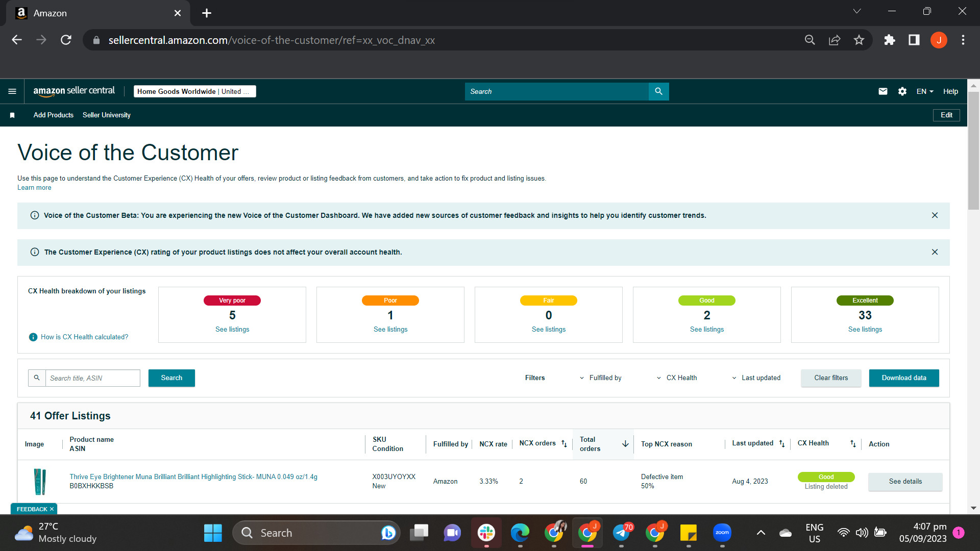The height and width of the screenshot is (551, 980).
Task: Sort by CX Health column arrows
Action: point(853,444)
